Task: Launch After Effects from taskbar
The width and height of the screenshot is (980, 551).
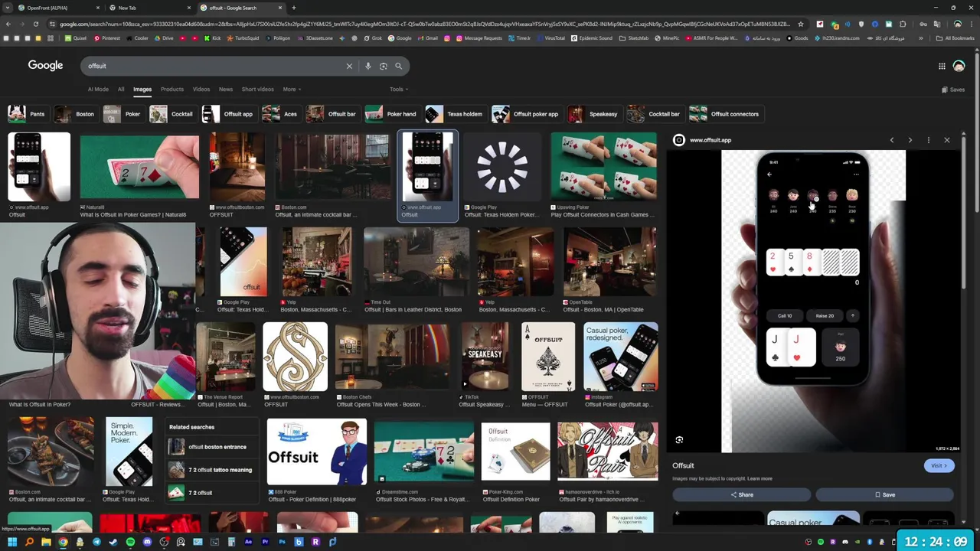Action: tap(248, 542)
